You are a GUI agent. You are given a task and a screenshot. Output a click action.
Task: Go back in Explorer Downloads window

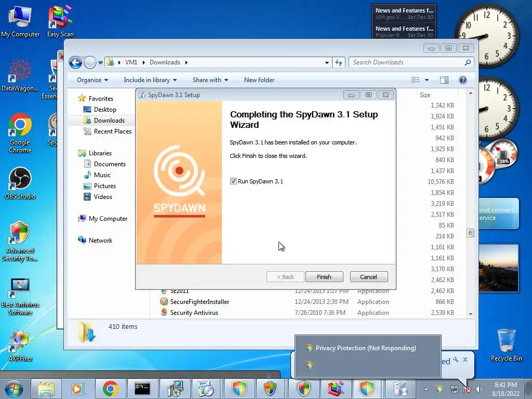click(x=76, y=62)
